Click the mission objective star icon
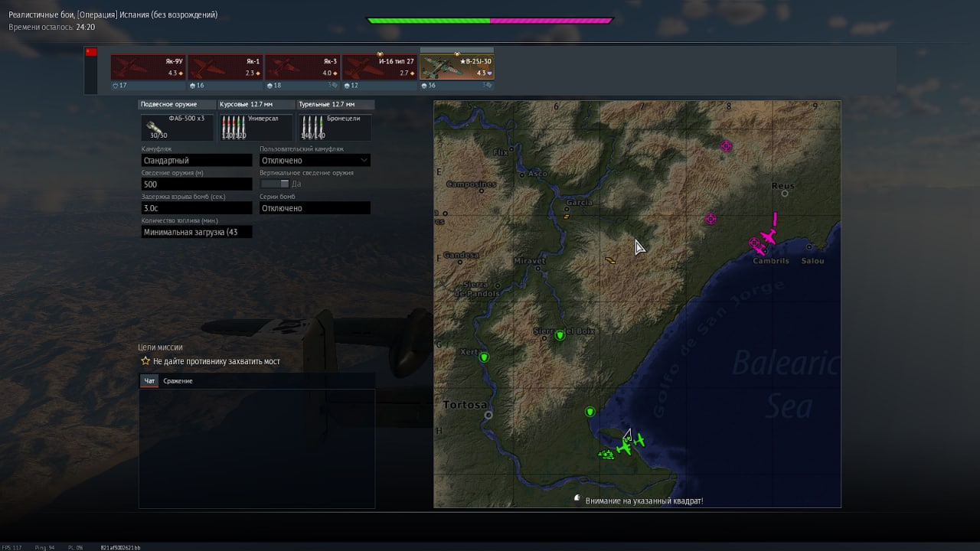This screenshot has height=551, width=980. coord(145,361)
